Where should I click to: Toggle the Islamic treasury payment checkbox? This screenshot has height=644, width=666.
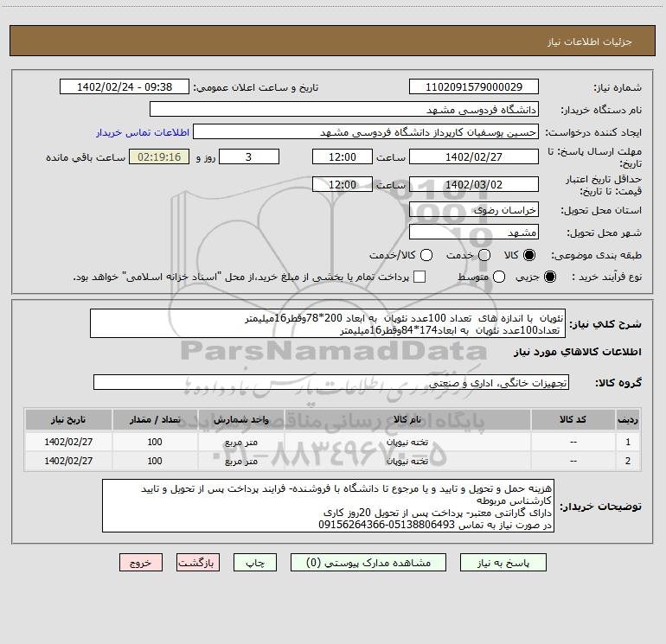point(419,277)
